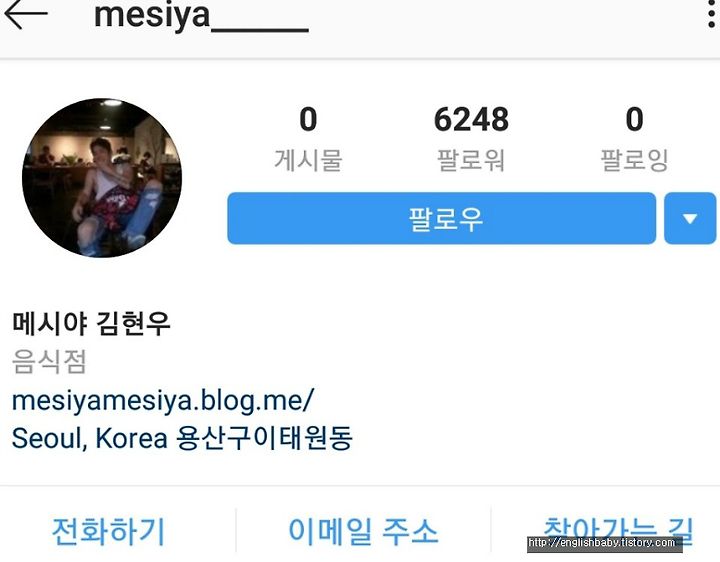Tap the 음식점 business category label
Screen dimensions: 720x562
pos(49,361)
